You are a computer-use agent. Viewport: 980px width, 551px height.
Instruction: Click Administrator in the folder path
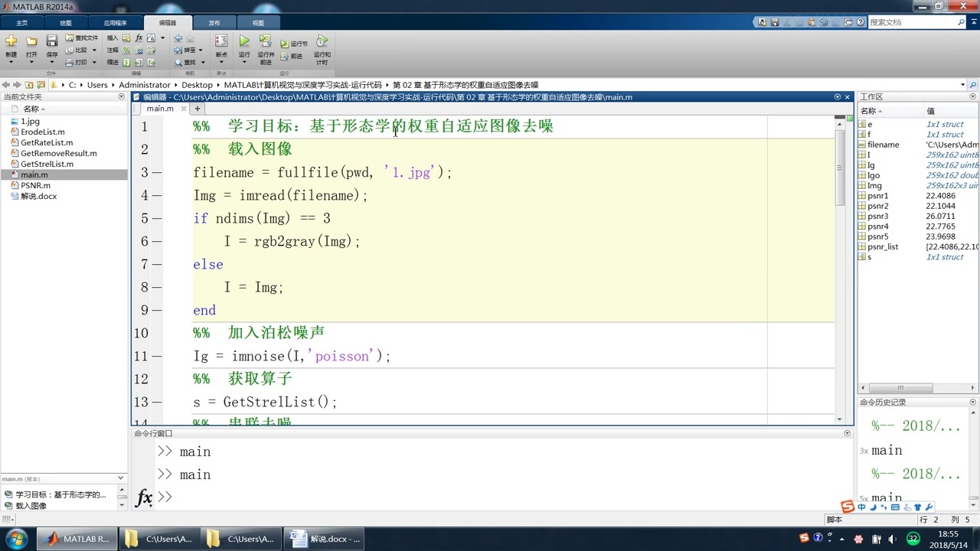click(145, 85)
